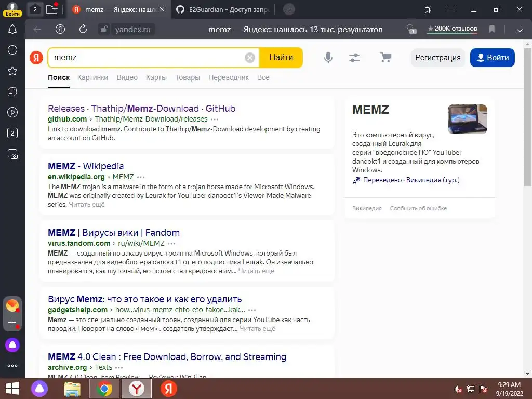Click Переведено Википедия source link
Viewport: 532px width, 399px height.
[x=411, y=180]
